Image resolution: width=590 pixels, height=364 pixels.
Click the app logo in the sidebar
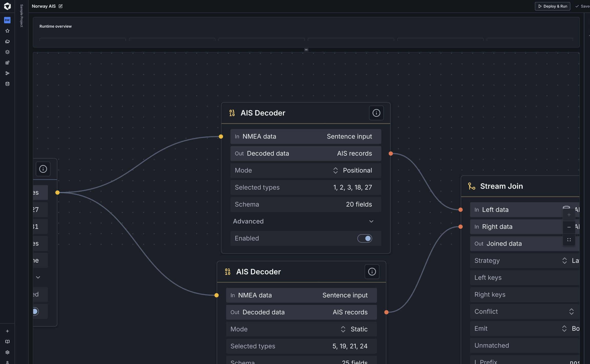[7, 6]
